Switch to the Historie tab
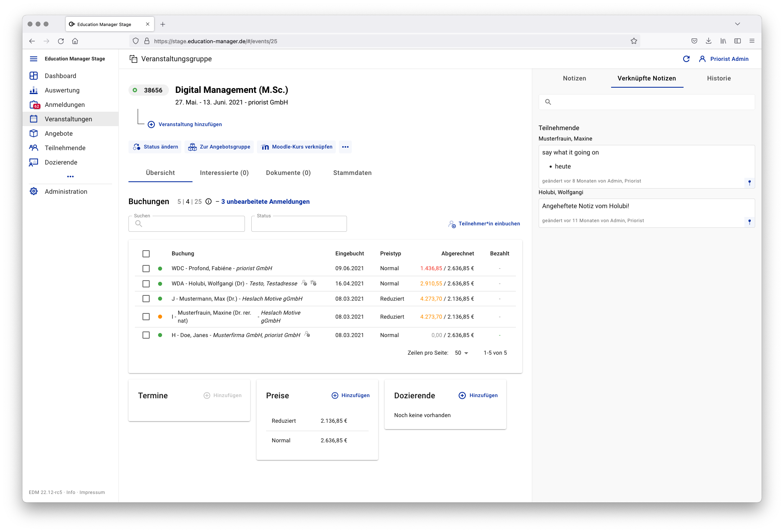 coord(718,78)
